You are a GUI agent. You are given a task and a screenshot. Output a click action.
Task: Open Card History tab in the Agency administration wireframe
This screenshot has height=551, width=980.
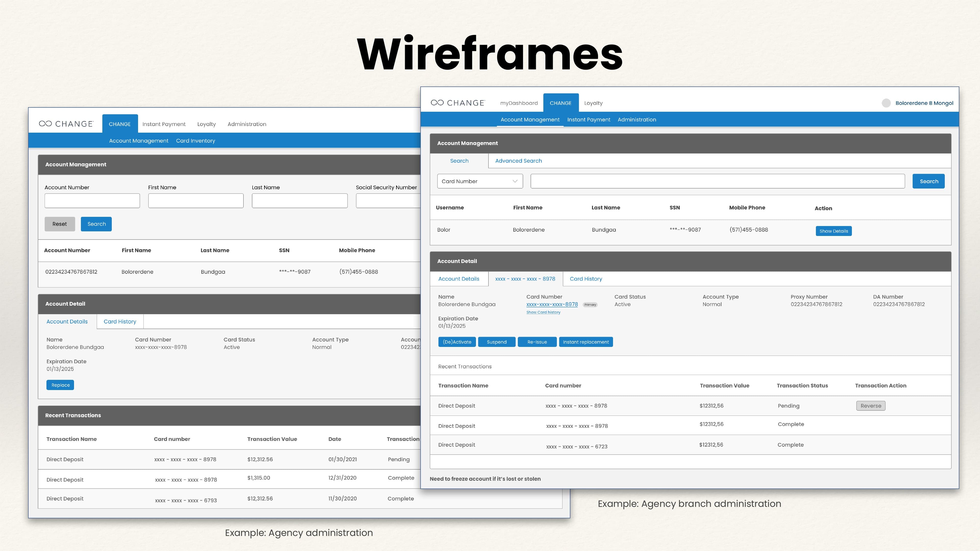click(120, 322)
